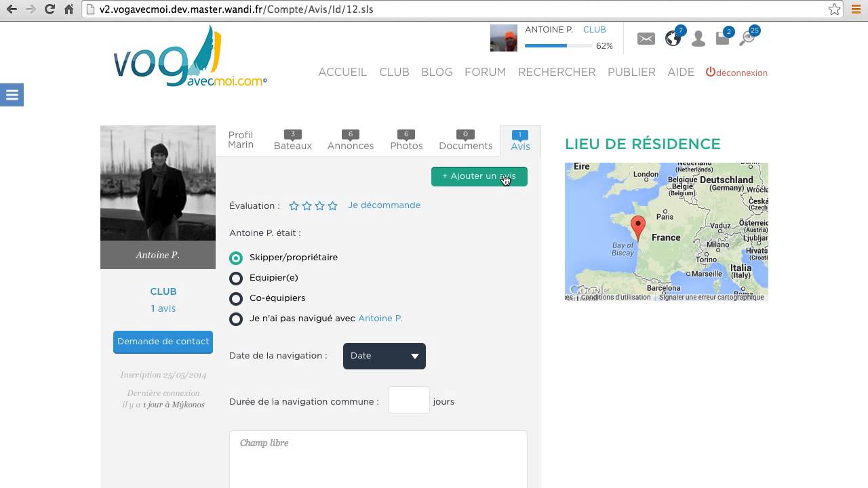Screen dimensions: 868x488
Task: Go to BLOG in navigation
Action: tap(437, 72)
